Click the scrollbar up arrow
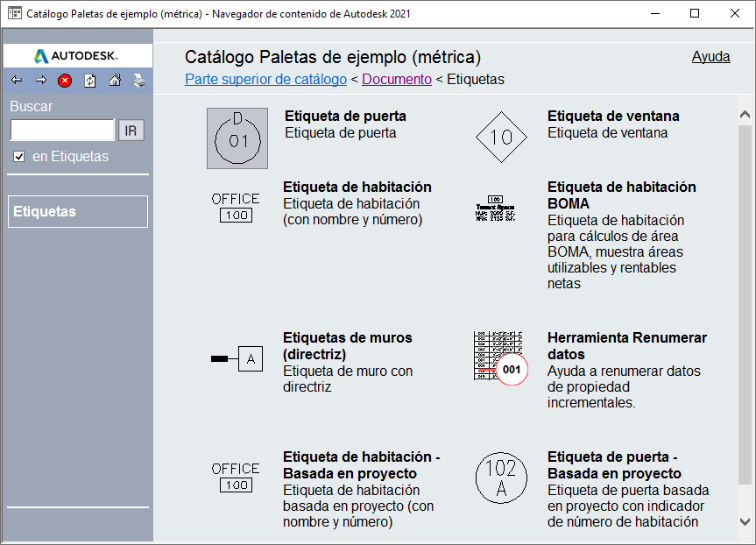Screen dimensions: 756x545 pos(745,115)
